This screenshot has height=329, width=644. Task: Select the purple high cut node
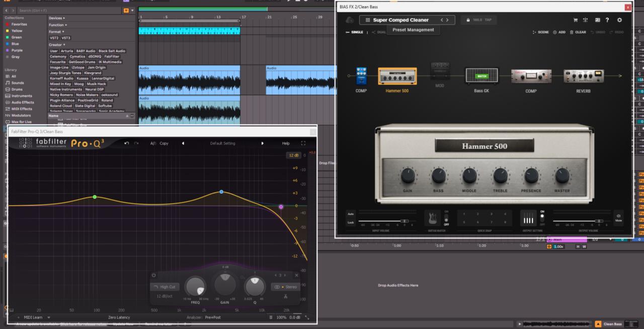(x=281, y=207)
